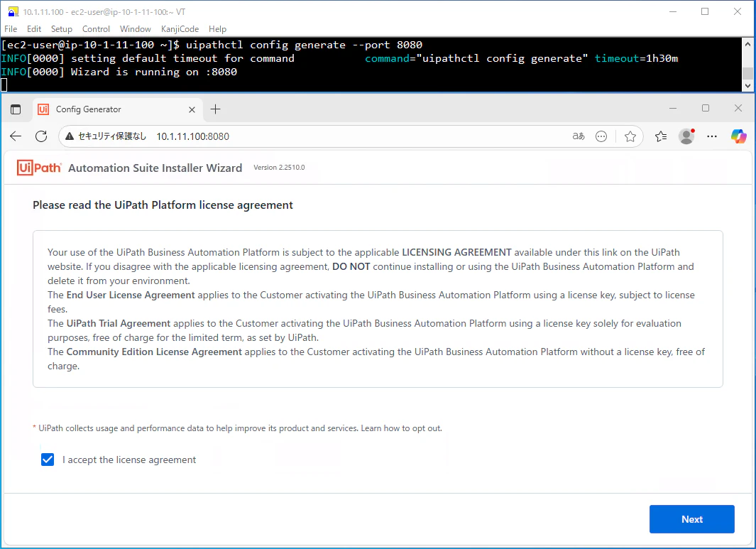Viewport: 756px width, 549px height.
Task: Click Learn how to opt out text
Action: (401, 428)
